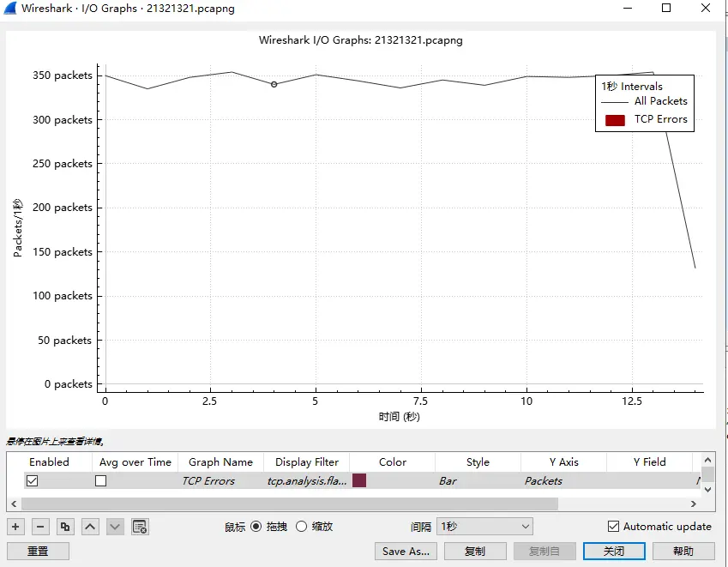Click the Display Filter column header
Viewport: 728px width, 567px height.
pyautogui.click(x=306, y=462)
